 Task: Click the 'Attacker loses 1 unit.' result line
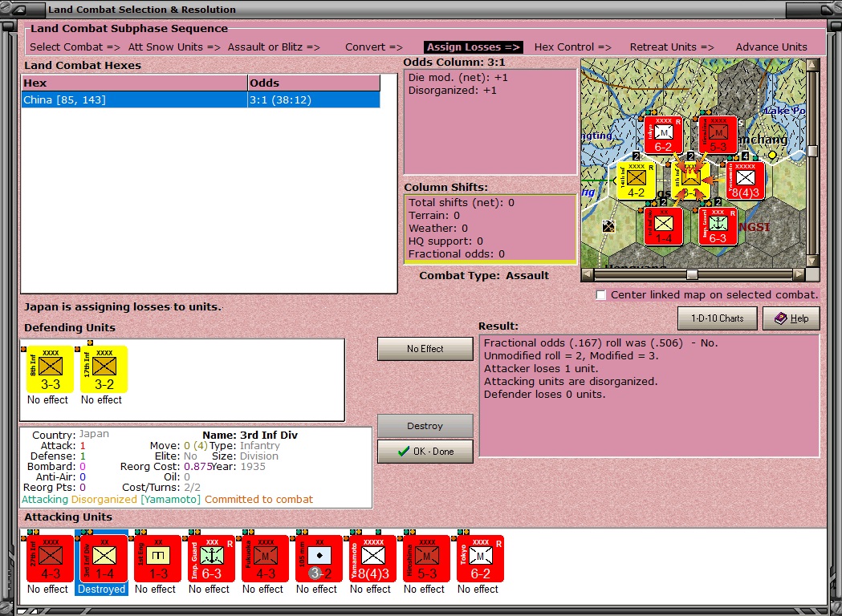tap(541, 369)
